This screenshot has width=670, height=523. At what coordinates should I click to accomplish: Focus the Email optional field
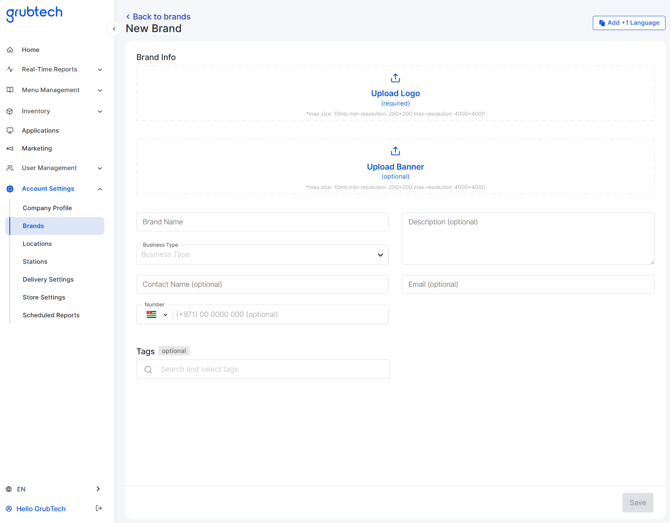pos(528,285)
